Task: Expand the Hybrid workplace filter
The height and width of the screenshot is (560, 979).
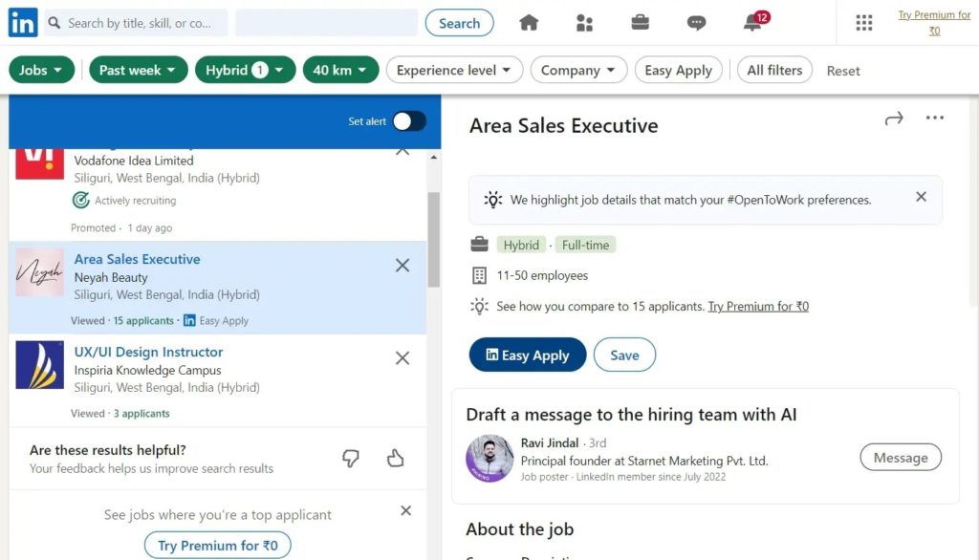Action: pyautogui.click(x=245, y=69)
